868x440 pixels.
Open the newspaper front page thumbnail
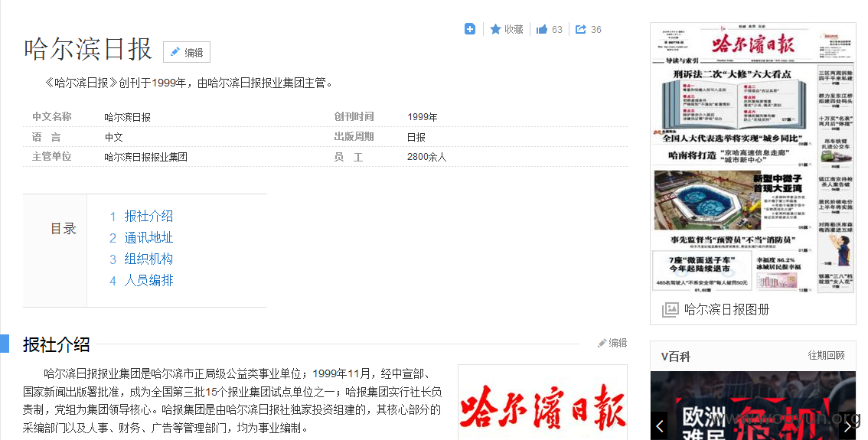coord(753,158)
